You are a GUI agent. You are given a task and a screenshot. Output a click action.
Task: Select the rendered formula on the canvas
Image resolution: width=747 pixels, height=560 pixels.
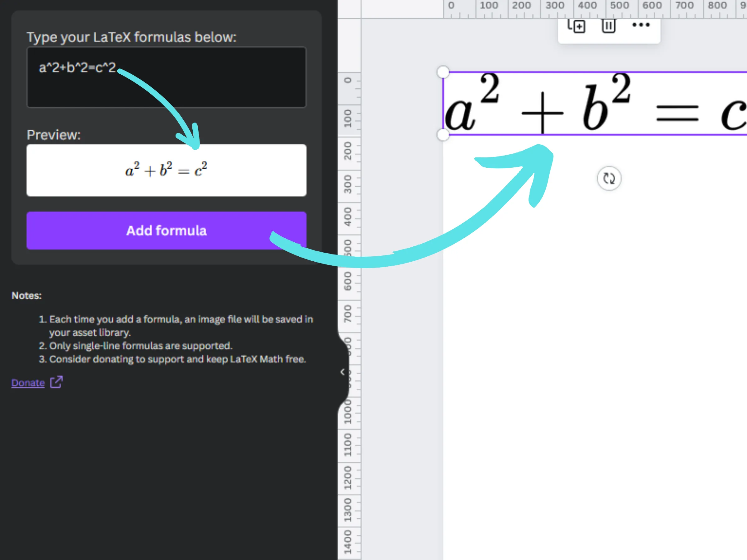(574, 104)
